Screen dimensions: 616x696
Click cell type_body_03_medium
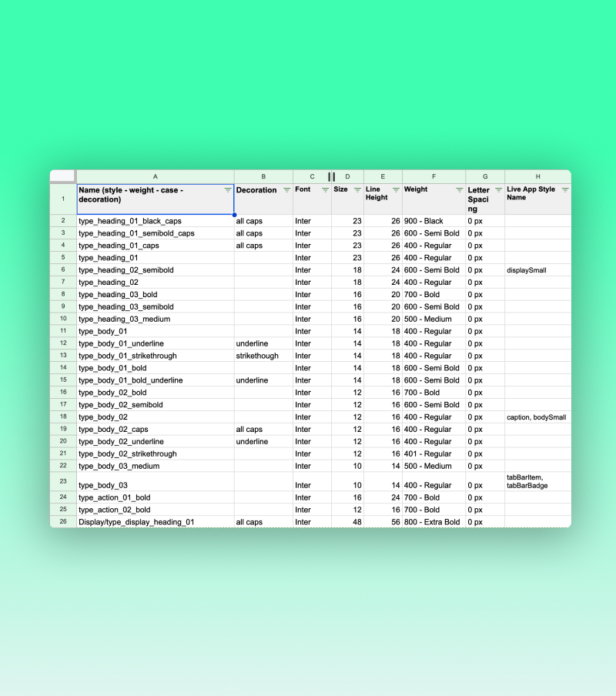click(x=156, y=466)
